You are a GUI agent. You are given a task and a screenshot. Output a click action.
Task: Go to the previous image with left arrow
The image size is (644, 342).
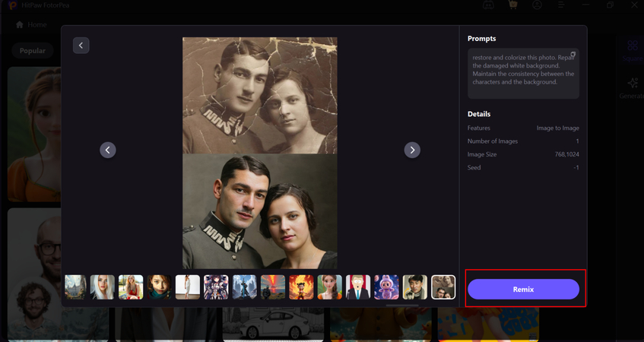coord(108,150)
